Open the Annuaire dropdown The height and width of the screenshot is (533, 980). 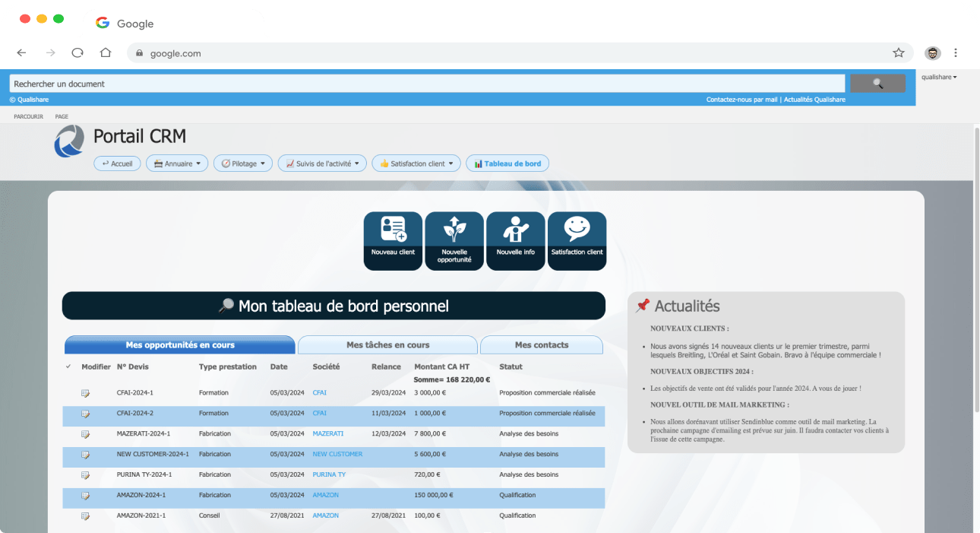176,163
